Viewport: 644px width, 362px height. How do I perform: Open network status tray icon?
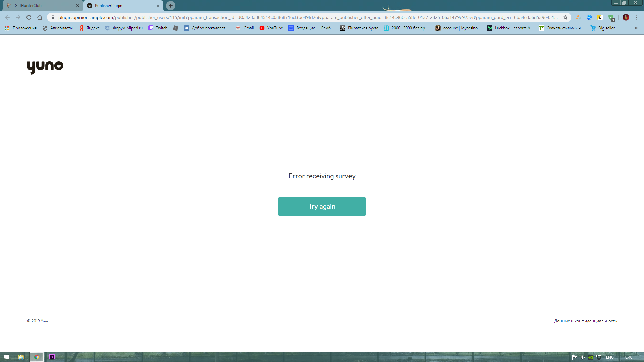coord(599,357)
